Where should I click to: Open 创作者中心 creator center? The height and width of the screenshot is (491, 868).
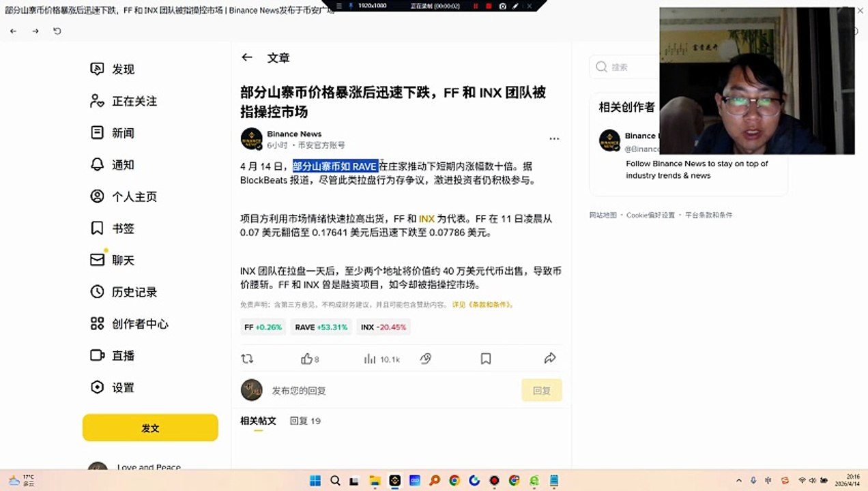click(129, 324)
